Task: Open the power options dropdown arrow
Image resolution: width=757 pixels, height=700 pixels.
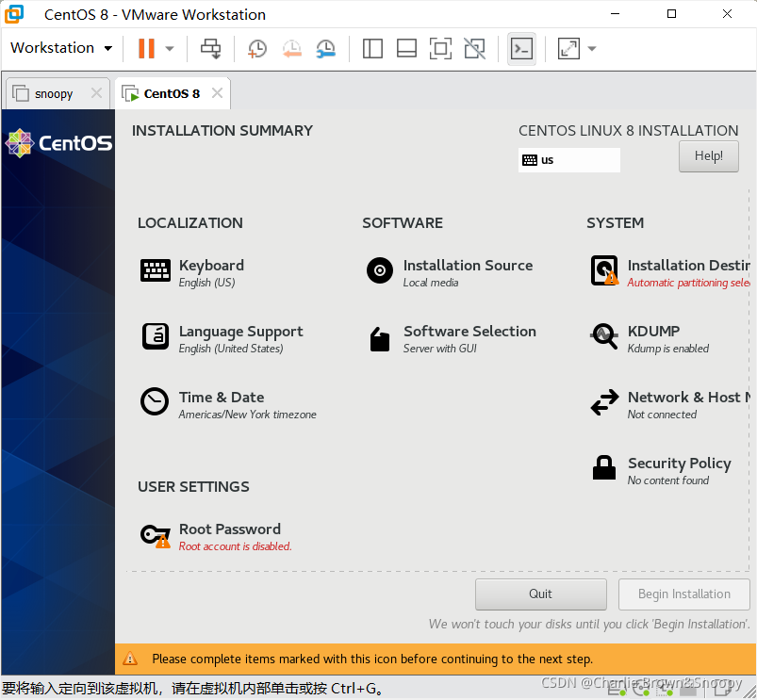Action: coord(170,48)
